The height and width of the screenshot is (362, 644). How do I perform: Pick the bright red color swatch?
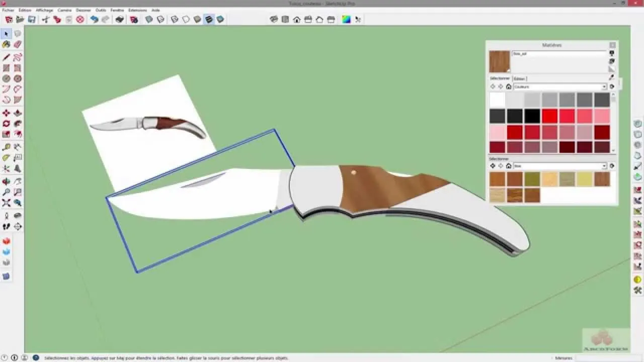[549, 116]
